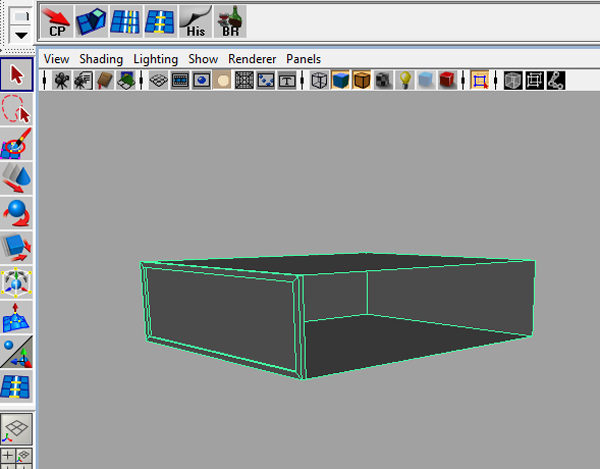Click the BR shelf icon with bottle
The height and width of the screenshot is (469, 600).
pyautogui.click(x=230, y=21)
